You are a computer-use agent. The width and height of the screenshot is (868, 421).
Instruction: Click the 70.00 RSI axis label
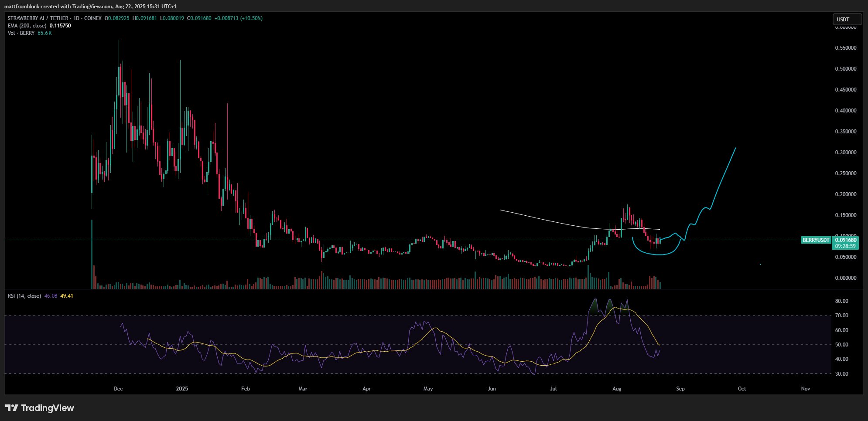842,316
